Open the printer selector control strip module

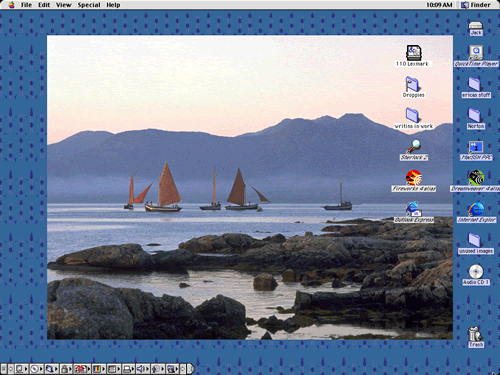pos(128,368)
